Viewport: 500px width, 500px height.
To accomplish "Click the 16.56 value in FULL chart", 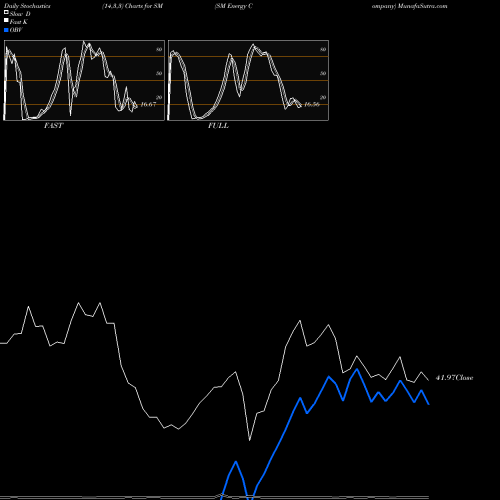I will (x=312, y=104).
